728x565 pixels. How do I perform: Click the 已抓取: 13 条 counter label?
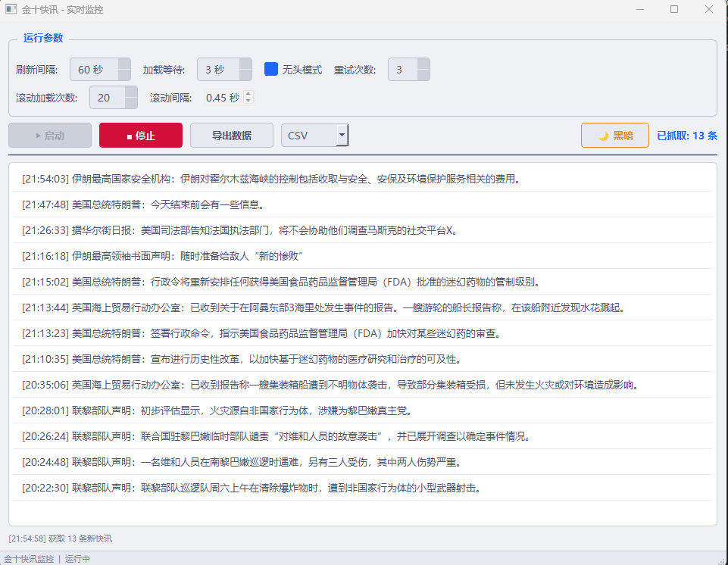(x=687, y=136)
